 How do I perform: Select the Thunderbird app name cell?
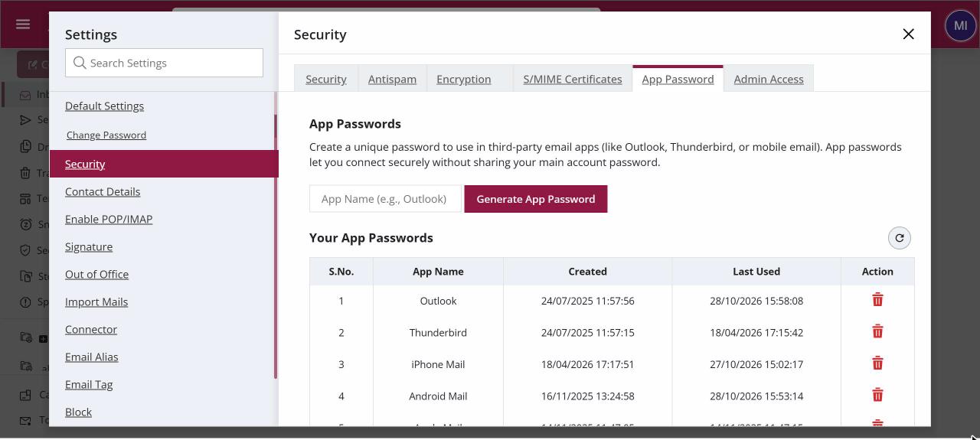pos(438,333)
